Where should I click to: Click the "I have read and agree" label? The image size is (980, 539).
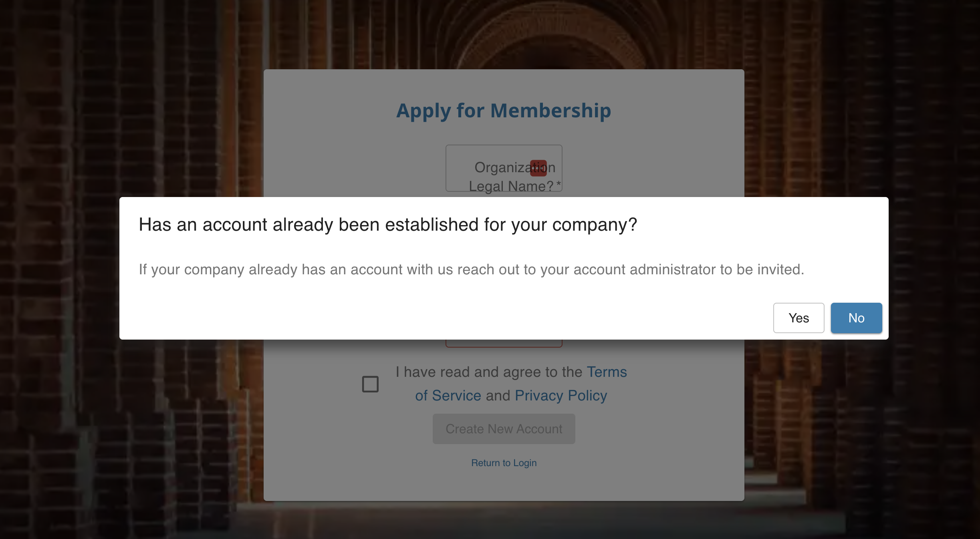(489, 372)
